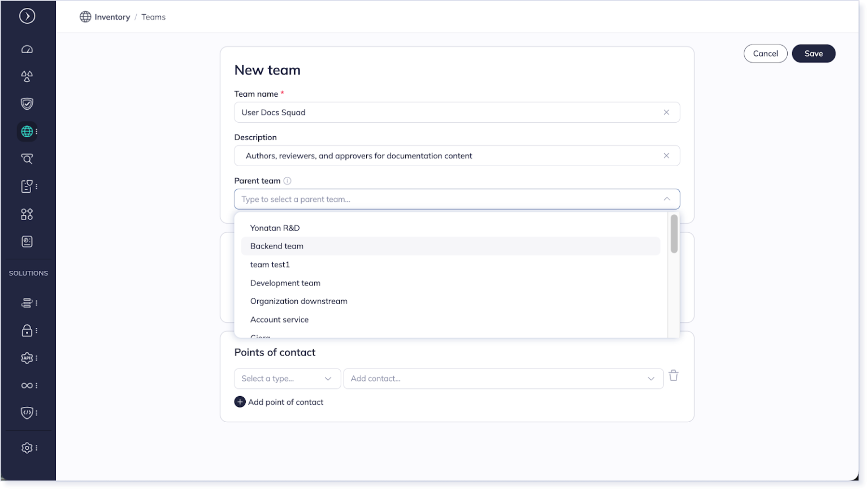
Task: Expand the sidebar using the circled arrow
Action: 27,16
